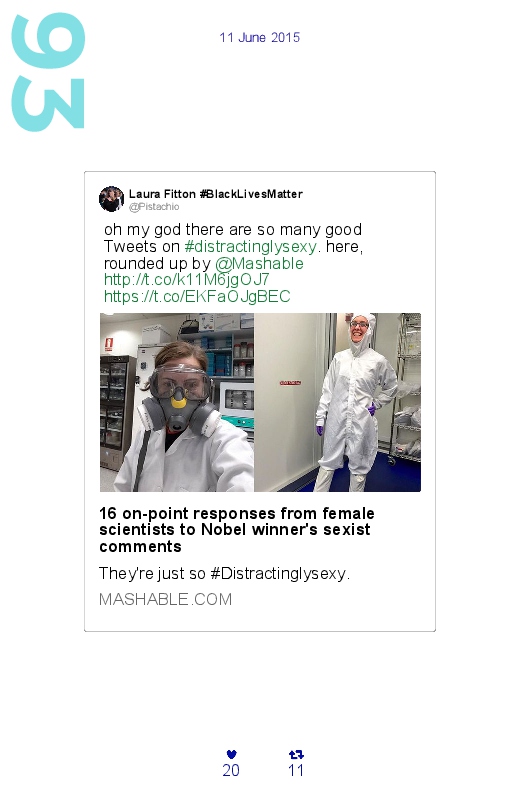Image resolution: width=520 pixels, height=803 pixels.
Task: Click the large 93 rank number
Action: click(48, 72)
